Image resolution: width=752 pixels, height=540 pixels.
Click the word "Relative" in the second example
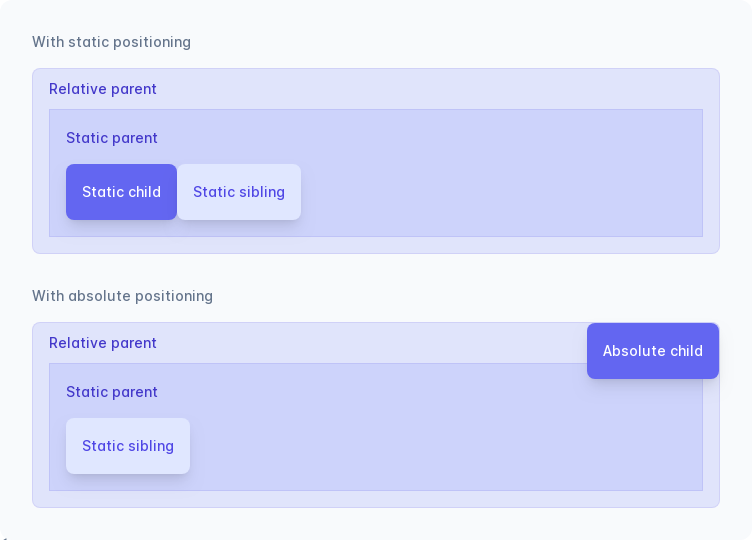pos(78,343)
